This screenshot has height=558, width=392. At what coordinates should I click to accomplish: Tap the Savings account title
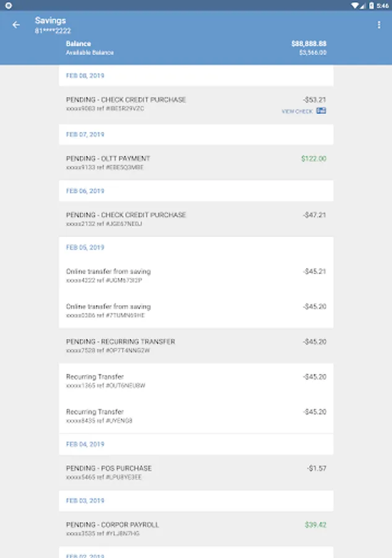tap(50, 20)
